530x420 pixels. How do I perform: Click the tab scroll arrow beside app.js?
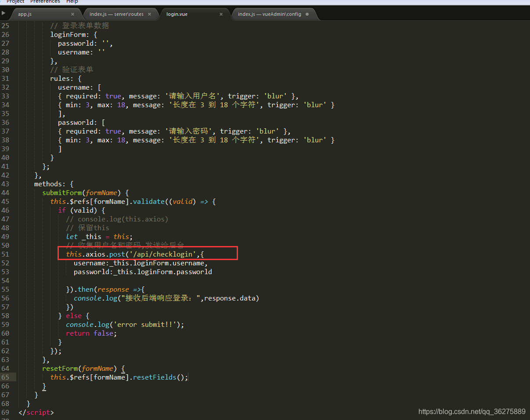point(4,13)
